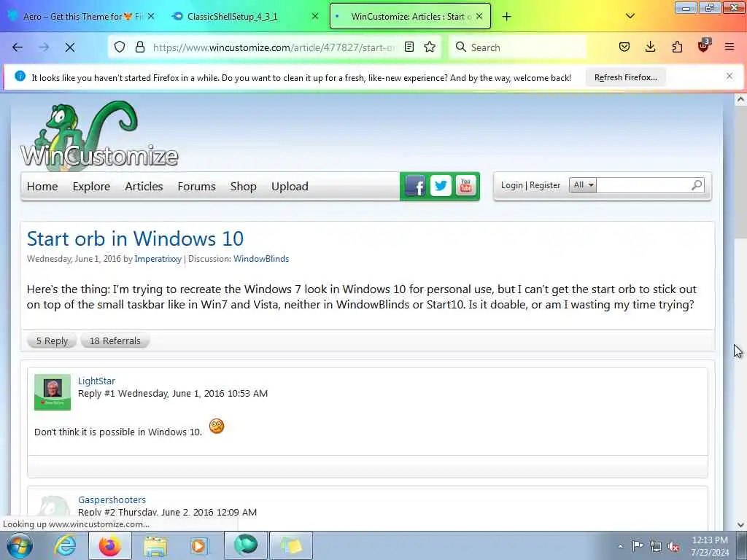Click the teal swirl app in the taskbar
747x560 pixels.
(246, 545)
